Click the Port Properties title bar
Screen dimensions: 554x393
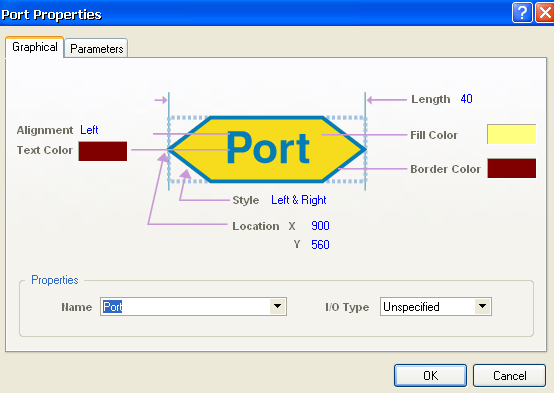pos(254,13)
